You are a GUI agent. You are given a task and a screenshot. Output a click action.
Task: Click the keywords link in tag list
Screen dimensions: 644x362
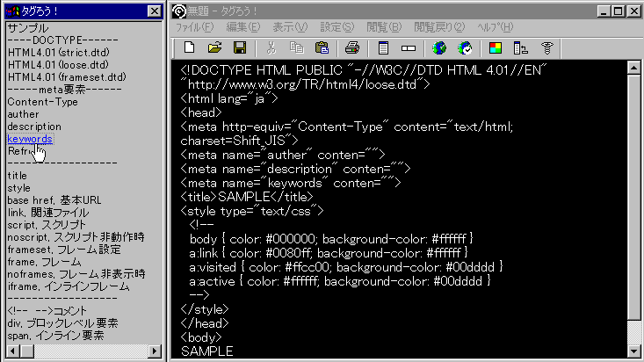click(x=30, y=139)
